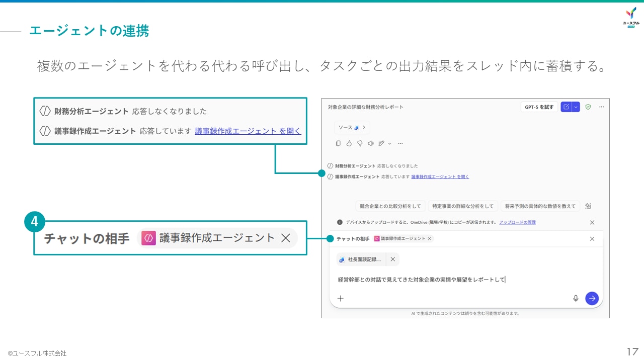Click the plus icon to add content
This screenshot has height=362, width=644.
click(341, 298)
